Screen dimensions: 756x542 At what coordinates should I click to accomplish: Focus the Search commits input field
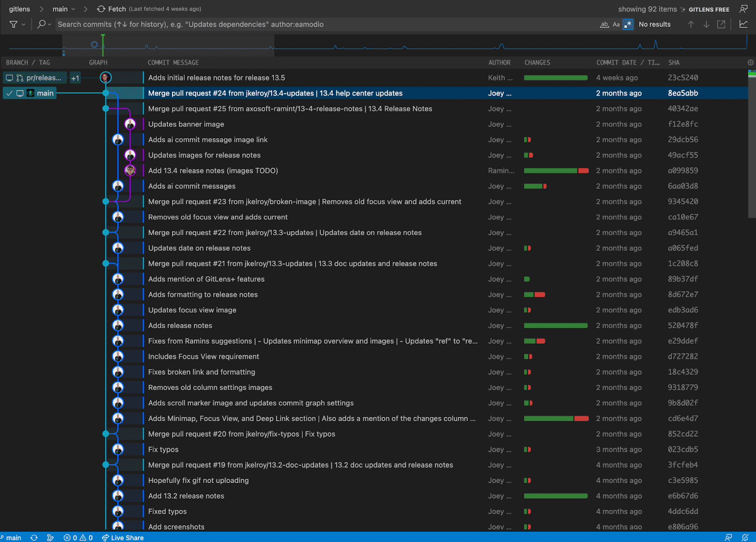click(326, 24)
